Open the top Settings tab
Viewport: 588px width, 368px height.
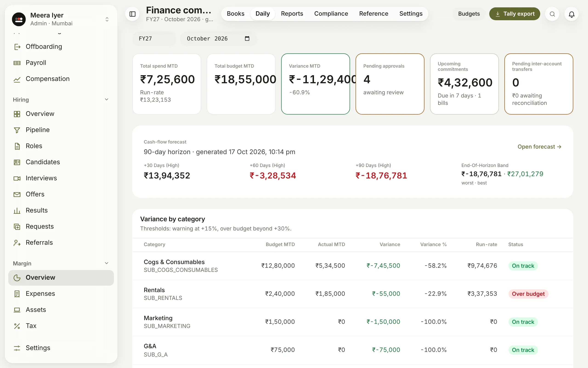click(x=411, y=14)
